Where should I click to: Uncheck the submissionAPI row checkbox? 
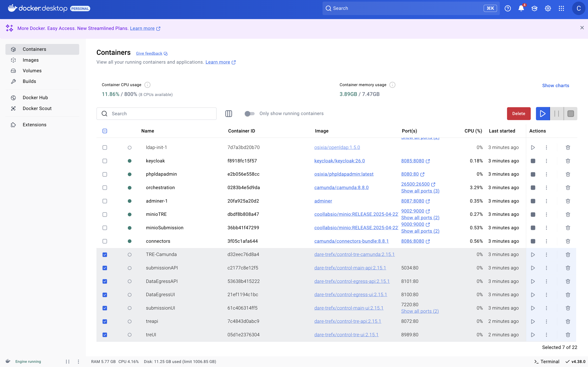coord(105,268)
